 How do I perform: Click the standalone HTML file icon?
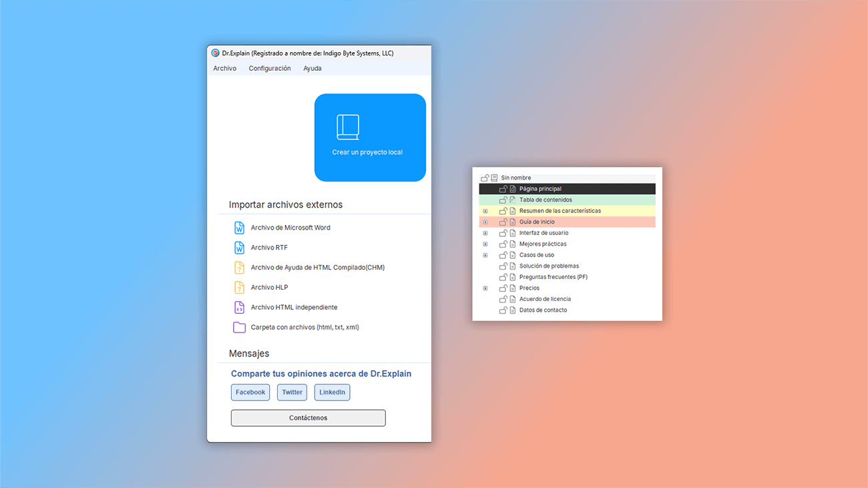click(x=240, y=307)
